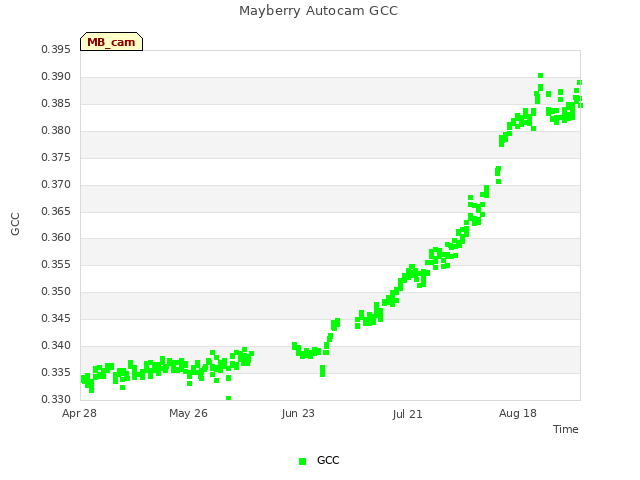
Task: Click the 0.375 y-axis value
Action: [56, 158]
